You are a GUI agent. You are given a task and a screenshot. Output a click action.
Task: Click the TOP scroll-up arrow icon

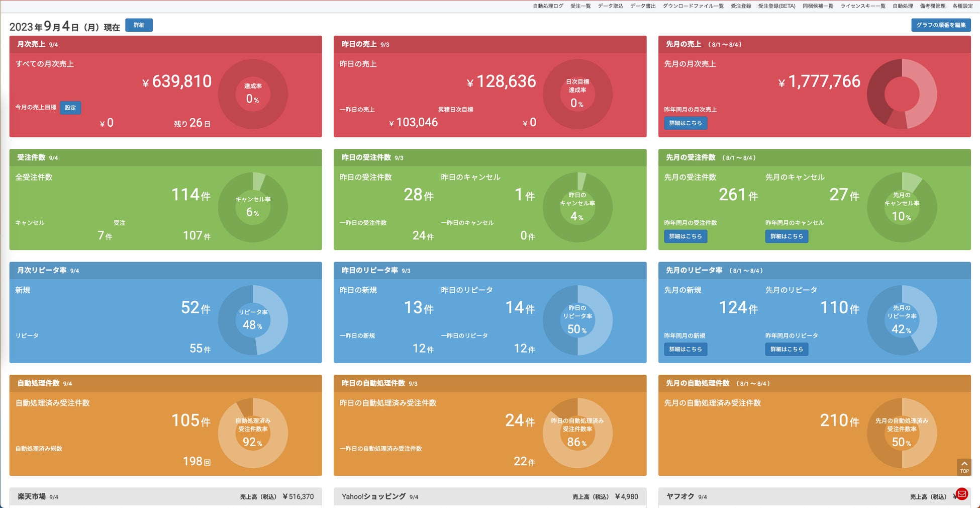(964, 467)
